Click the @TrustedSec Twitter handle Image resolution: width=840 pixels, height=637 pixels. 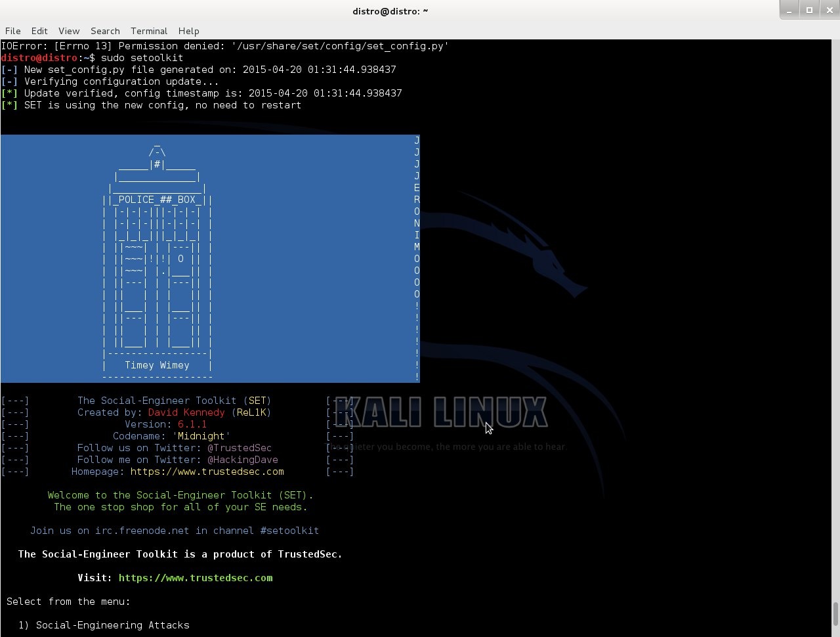click(240, 448)
